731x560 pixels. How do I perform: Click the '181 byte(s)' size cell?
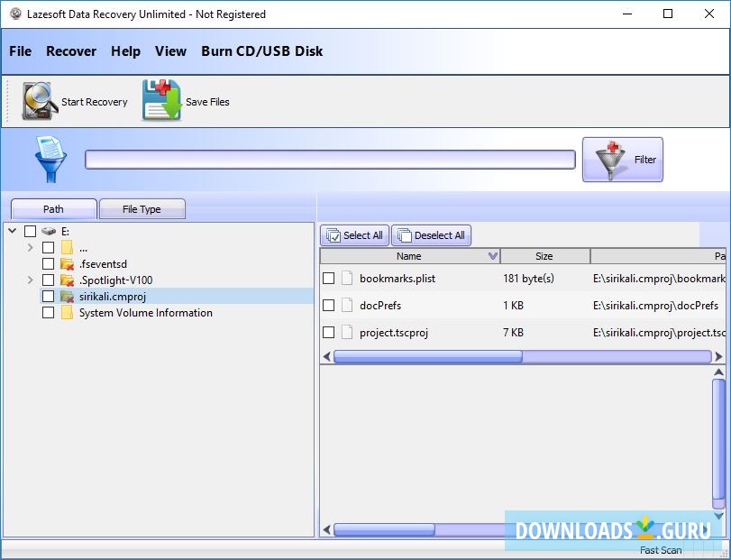528,279
